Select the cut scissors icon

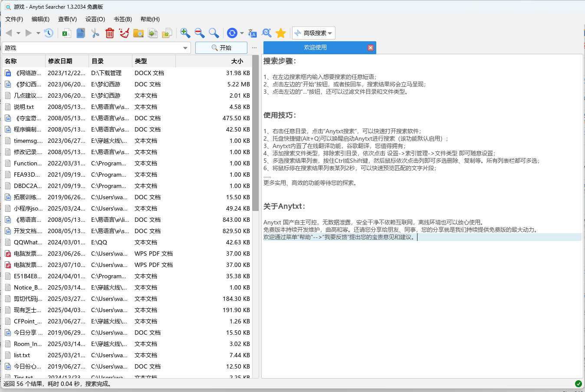click(95, 33)
